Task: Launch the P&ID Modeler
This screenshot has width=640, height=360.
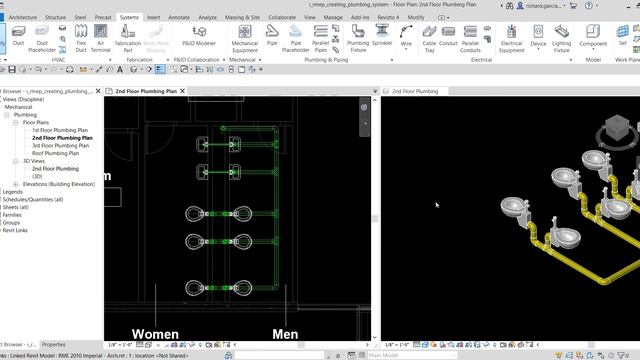Action: point(199,36)
